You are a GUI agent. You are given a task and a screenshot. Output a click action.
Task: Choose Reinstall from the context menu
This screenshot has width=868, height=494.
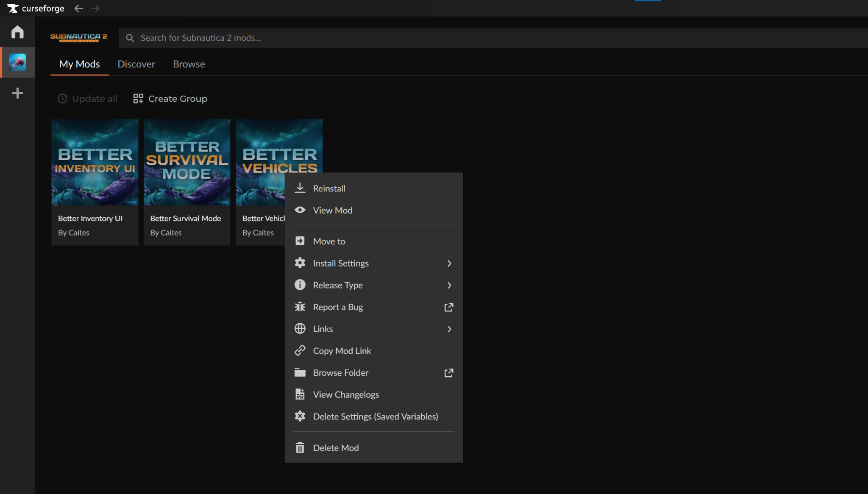(374, 189)
